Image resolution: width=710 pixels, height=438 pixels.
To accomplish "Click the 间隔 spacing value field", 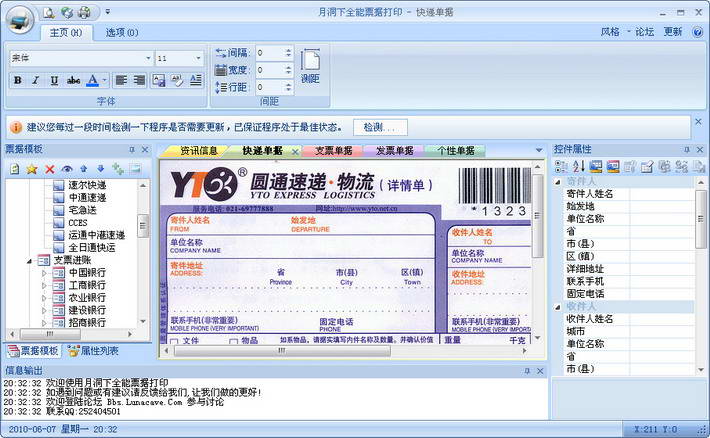I will pos(270,53).
